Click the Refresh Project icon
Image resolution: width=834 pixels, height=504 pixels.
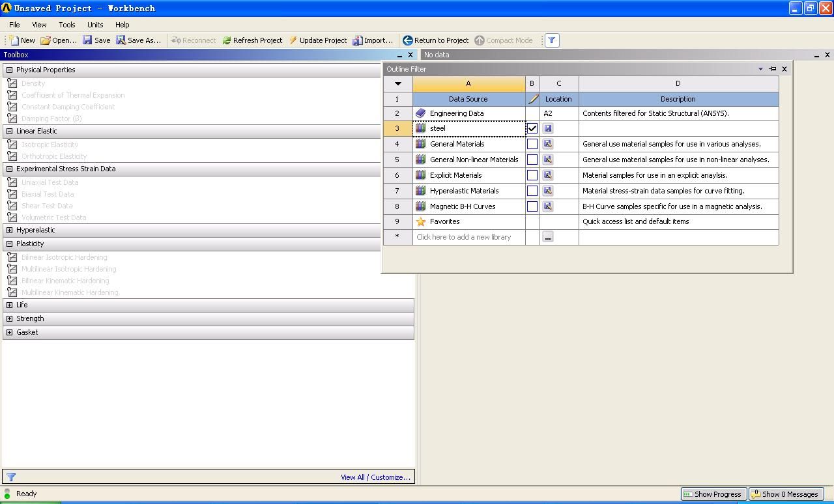point(227,40)
